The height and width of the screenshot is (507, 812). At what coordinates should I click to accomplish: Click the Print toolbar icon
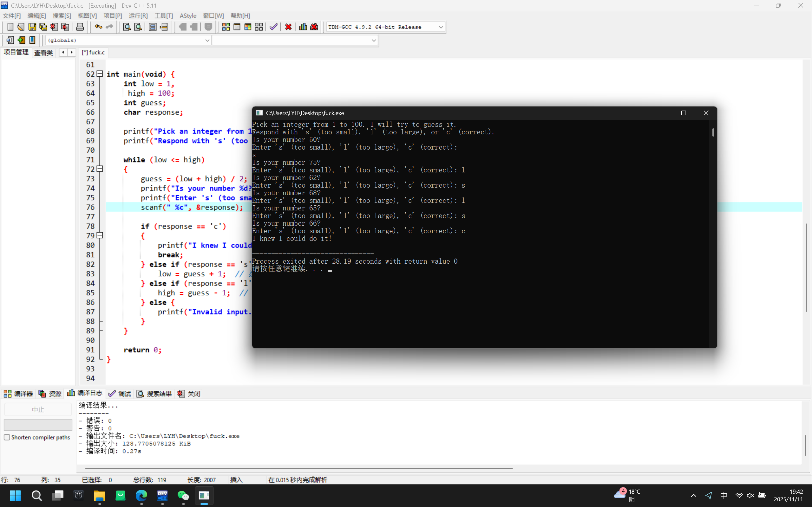(80, 27)
